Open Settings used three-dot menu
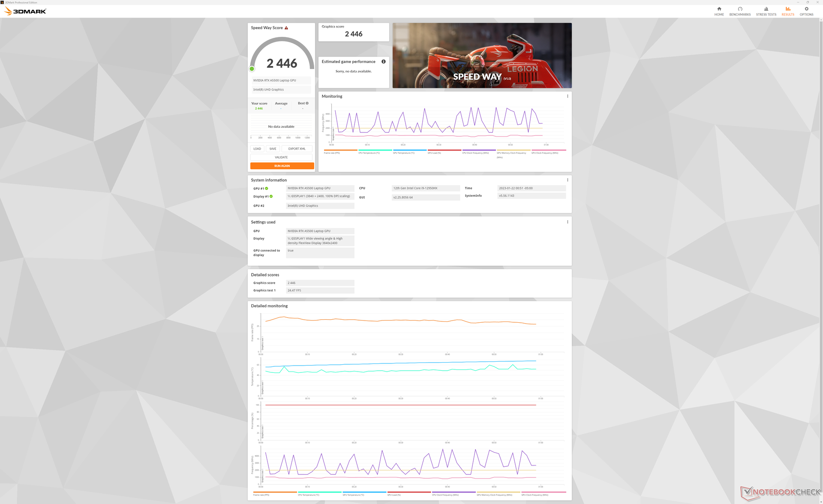The height and width of the screenshot is (504, 823). [568, 222]
